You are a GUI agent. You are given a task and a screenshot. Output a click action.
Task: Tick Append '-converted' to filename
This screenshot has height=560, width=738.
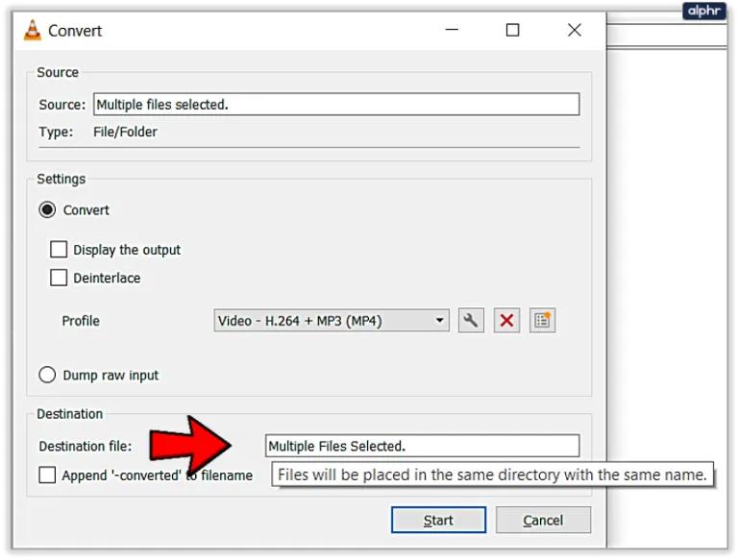coord(47,475)
